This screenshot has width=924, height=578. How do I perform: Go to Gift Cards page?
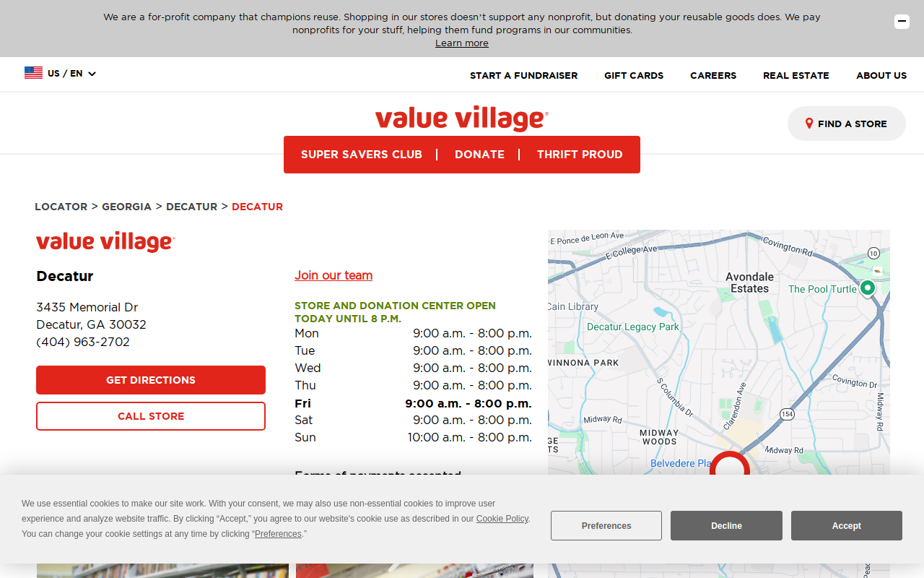634,75
